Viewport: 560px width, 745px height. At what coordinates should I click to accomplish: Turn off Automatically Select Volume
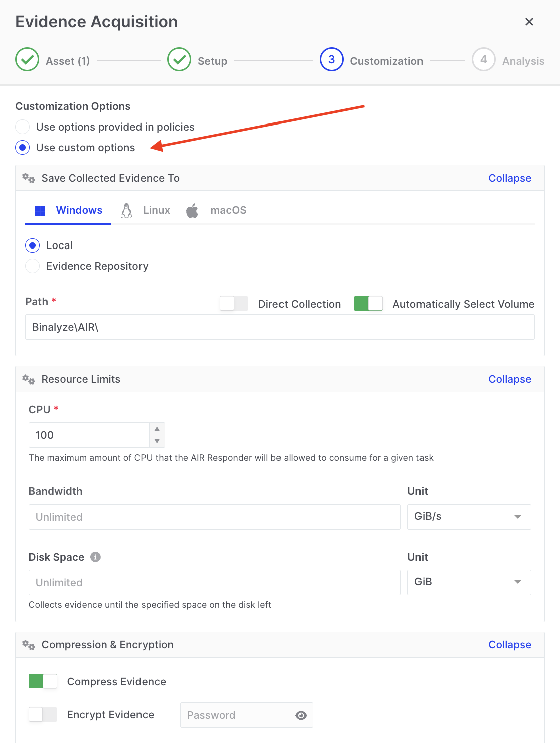368,304
